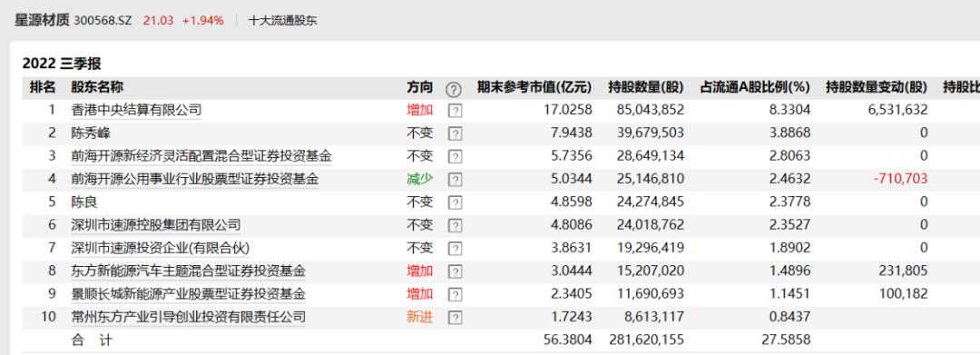Open 深圳市速源控股集团有限公司 link

(x=156, y=225)
